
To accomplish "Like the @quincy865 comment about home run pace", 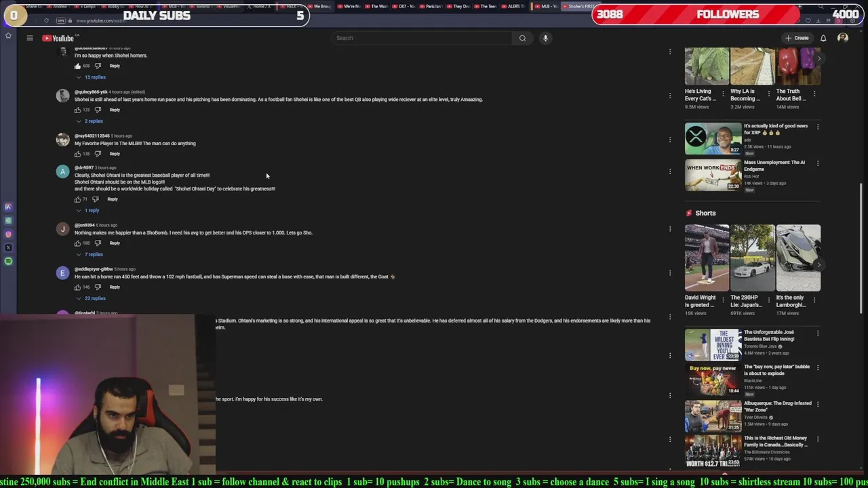I will [77, 110].
